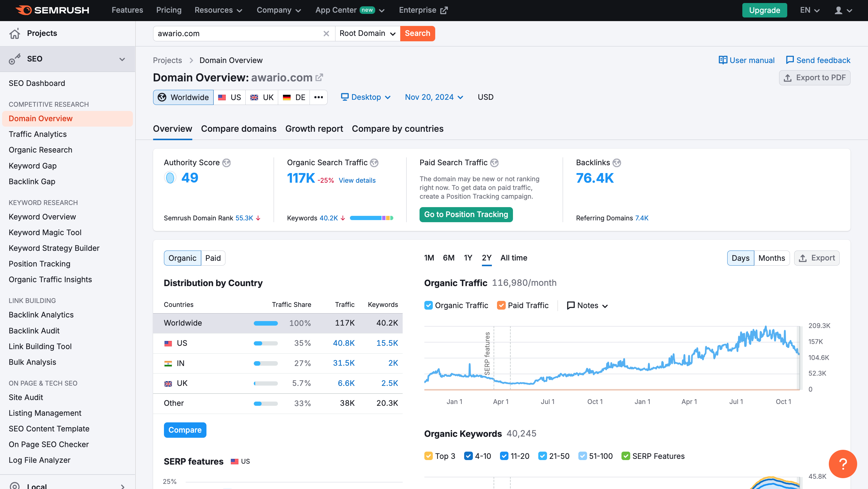Click Go to Position Tracking button
The width and height of the screenshot is (868, 489).
[x=466, y=214]
